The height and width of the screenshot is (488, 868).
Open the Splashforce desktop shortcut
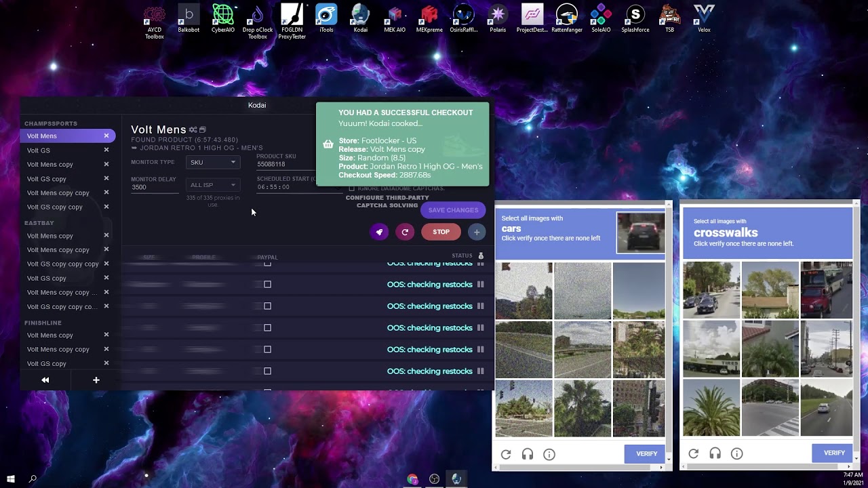[635, 19]
